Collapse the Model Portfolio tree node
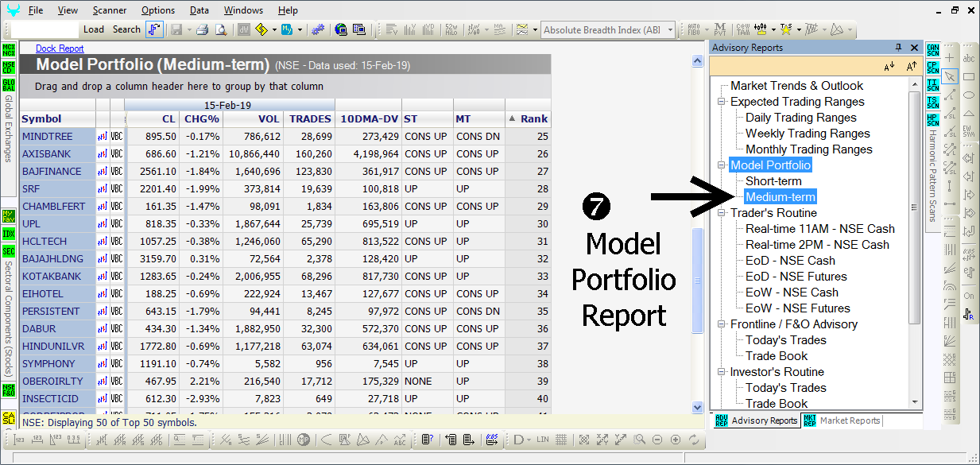Image resolution: width=980 pixels, height=465 pixels. (722, 165)
